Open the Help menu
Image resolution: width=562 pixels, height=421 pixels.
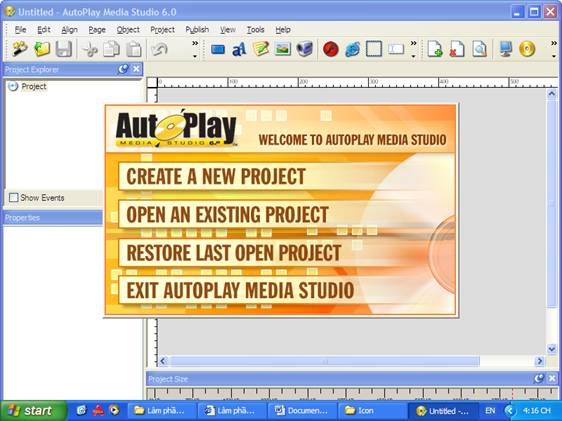click(x=283, y=30)
